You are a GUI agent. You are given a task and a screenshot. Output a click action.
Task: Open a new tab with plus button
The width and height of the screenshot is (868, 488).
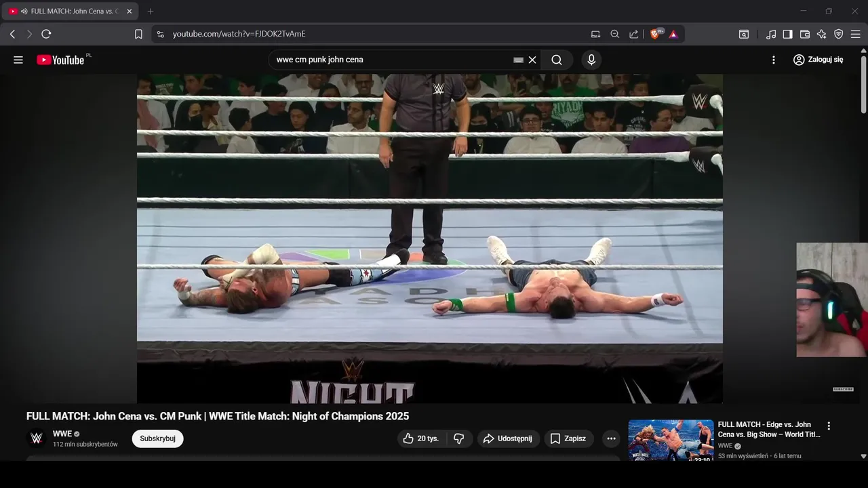pyautogui.click(x=151, y=12)
